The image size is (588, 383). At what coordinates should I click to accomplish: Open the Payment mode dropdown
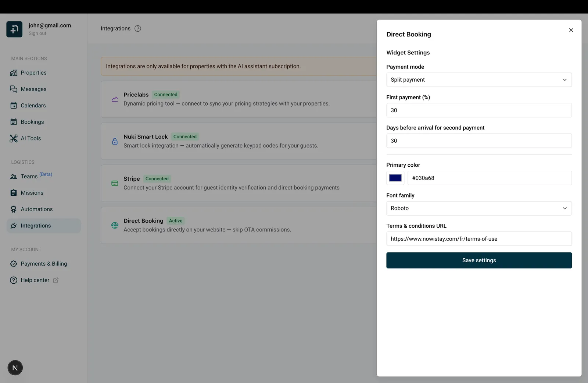coord(479,80)
